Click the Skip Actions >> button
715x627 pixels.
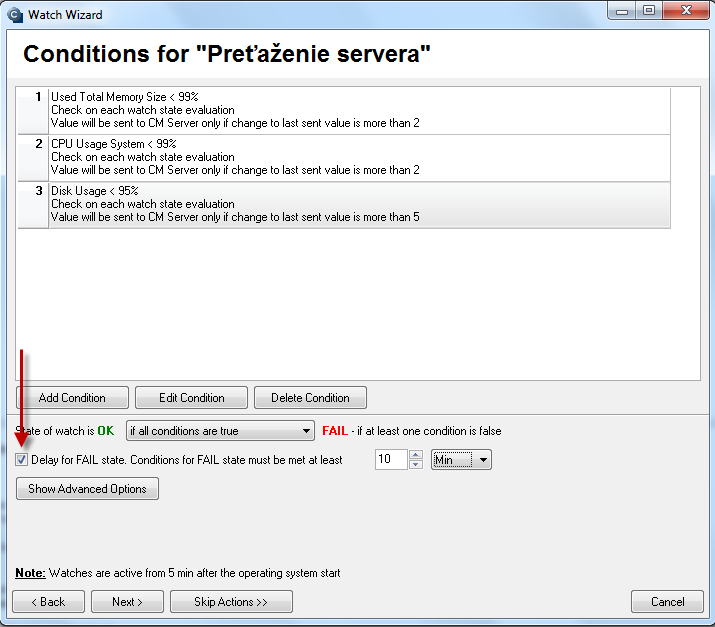(231, 601)
